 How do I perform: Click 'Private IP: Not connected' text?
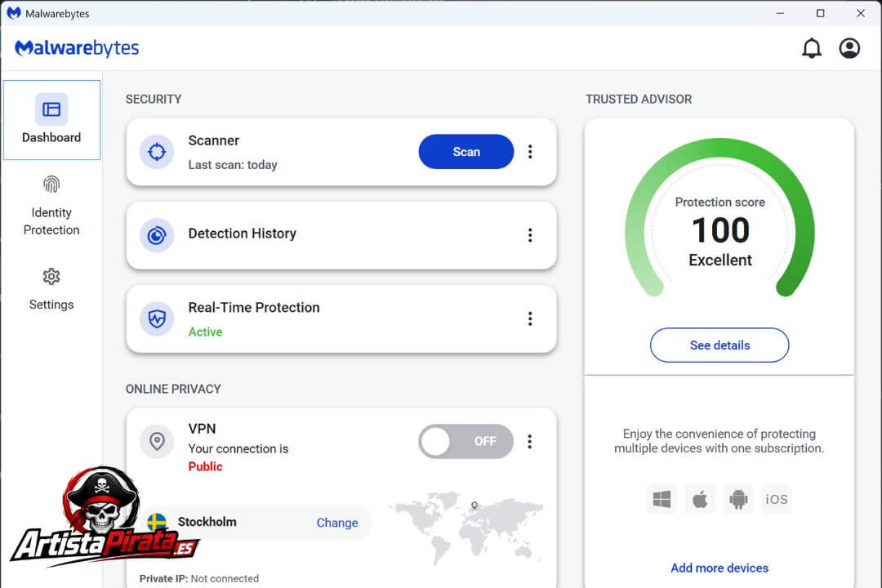tap(199, 578)
